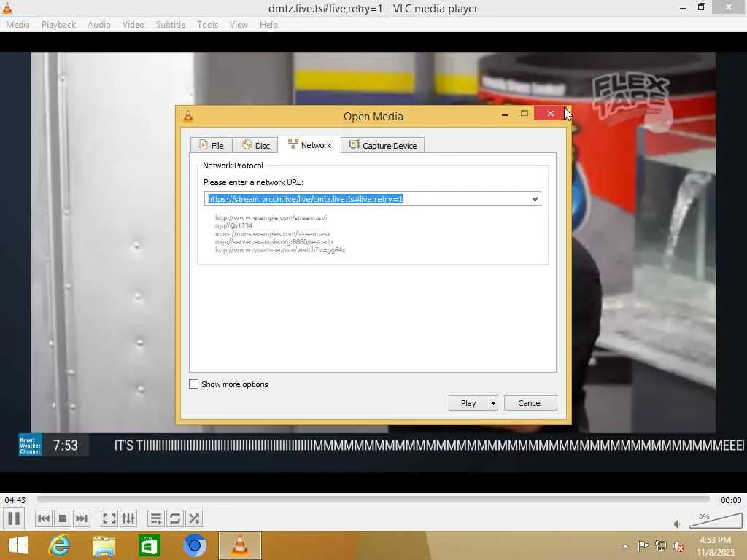This screenshot has height=560, width=747.
Task: Click the Play button in Open Media
Action: tap(468, 402)
